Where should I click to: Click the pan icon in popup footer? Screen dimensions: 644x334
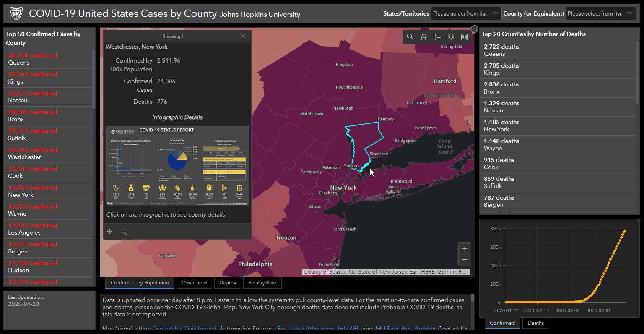click(x=110, y=232)
